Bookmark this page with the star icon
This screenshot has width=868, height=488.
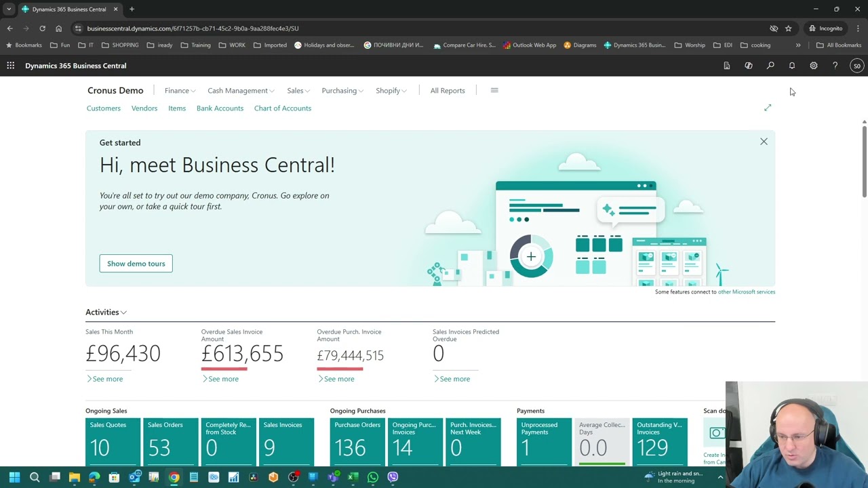(788, 28)
